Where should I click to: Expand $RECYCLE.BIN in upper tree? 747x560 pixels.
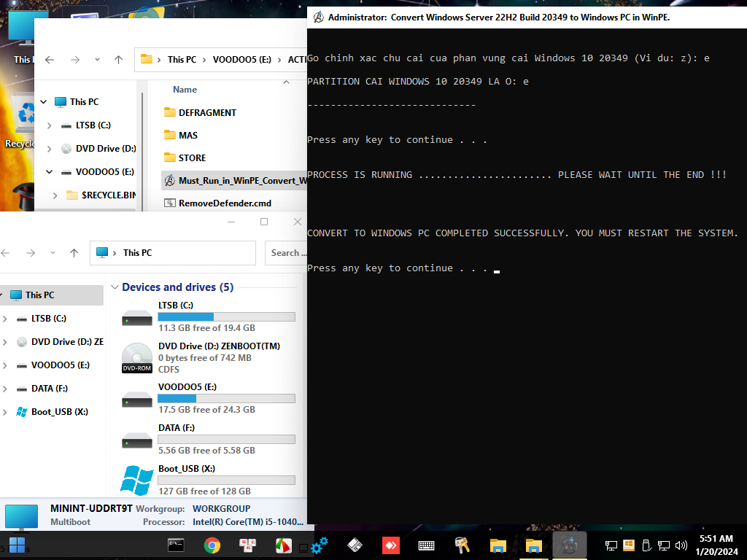pyautogui.click(x=55, y=195)
